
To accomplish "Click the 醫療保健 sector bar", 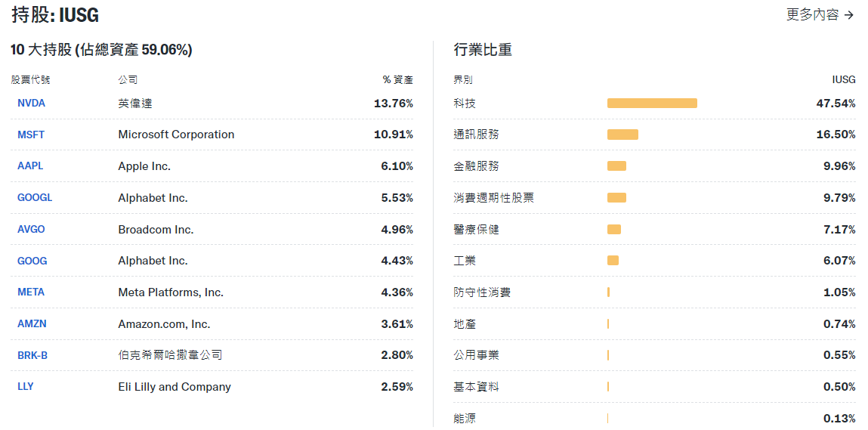I will point(614,230).
